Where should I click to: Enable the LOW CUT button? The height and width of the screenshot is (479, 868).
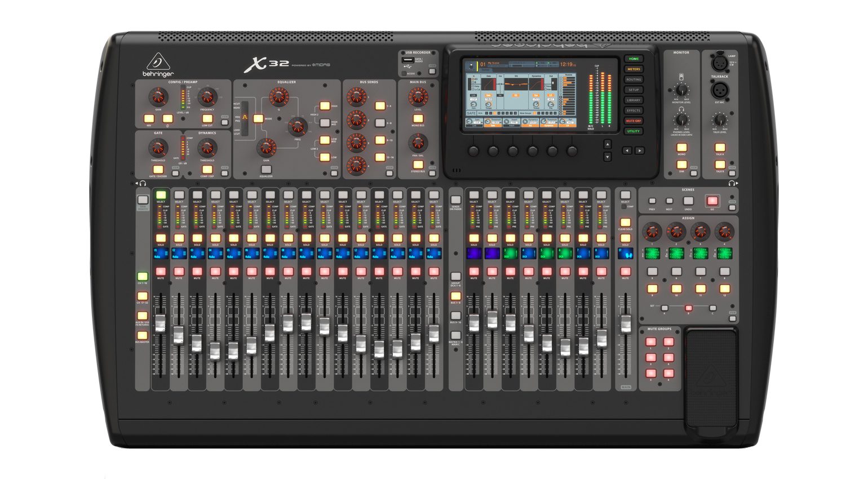[x=207, y=119]
